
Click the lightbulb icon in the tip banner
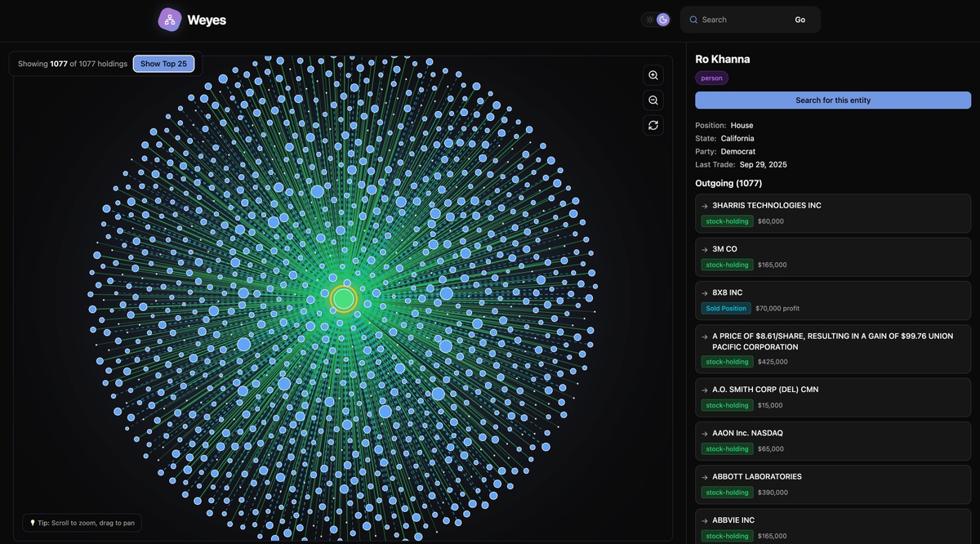pyautogui.click(x=31, y=521)
